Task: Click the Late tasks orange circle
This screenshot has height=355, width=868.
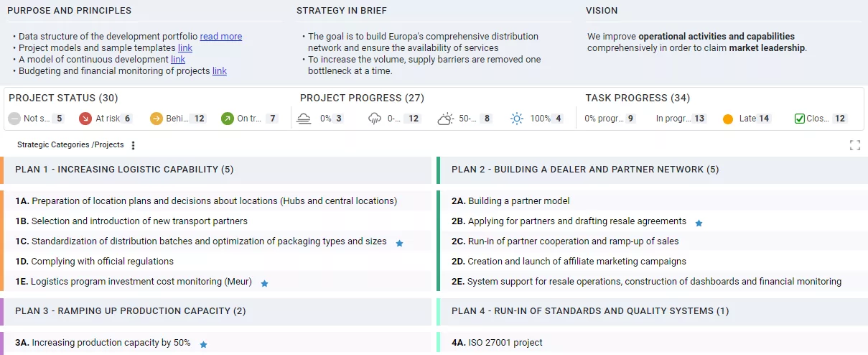Action: pos(728,119)
